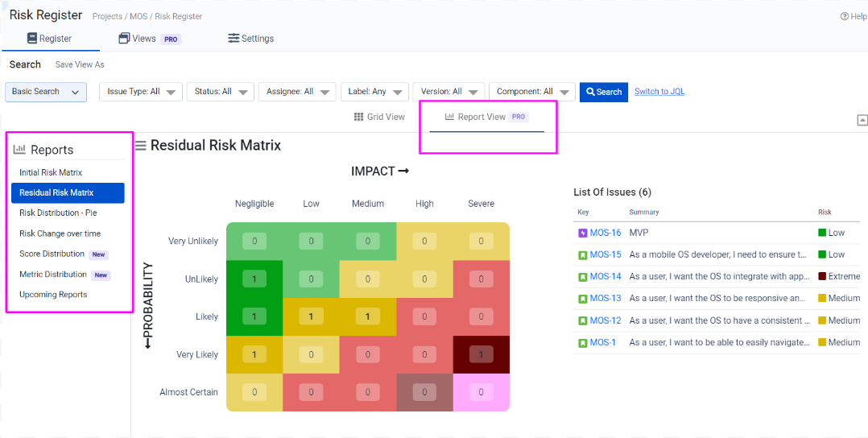
Task: Click the bar chart icon in Reports header
Action: [19, 150]
